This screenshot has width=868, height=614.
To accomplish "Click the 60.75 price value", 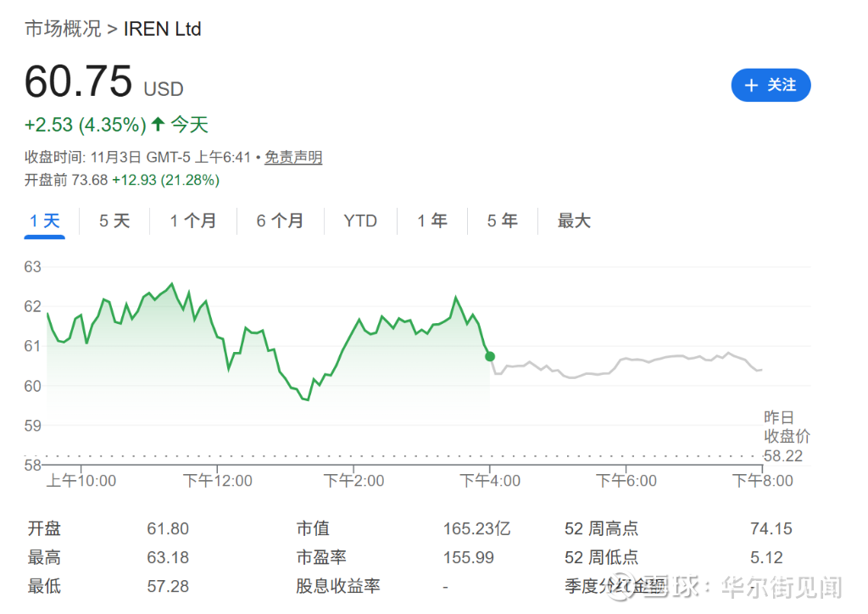I will [79, 81].
